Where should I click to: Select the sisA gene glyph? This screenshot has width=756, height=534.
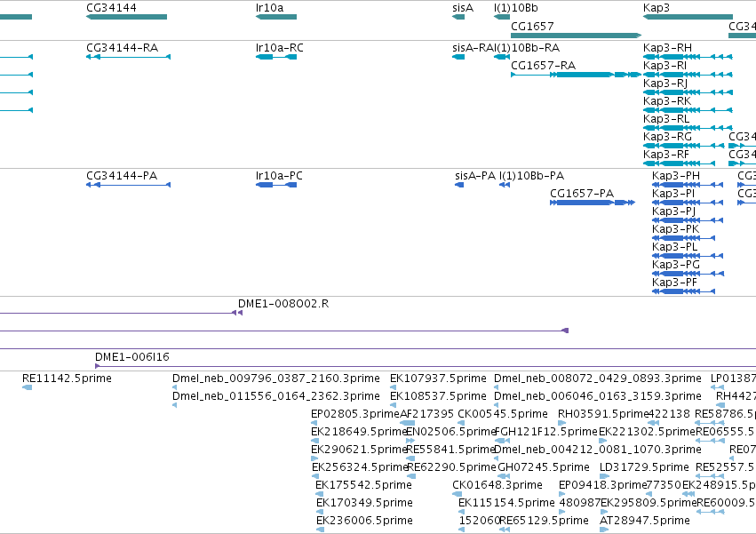point(458,17)
